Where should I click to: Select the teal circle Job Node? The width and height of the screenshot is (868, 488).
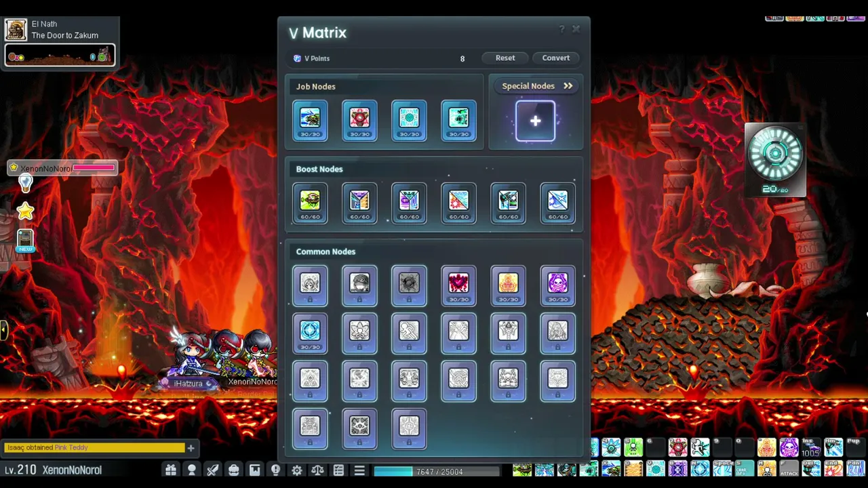[x=409, y=121]
